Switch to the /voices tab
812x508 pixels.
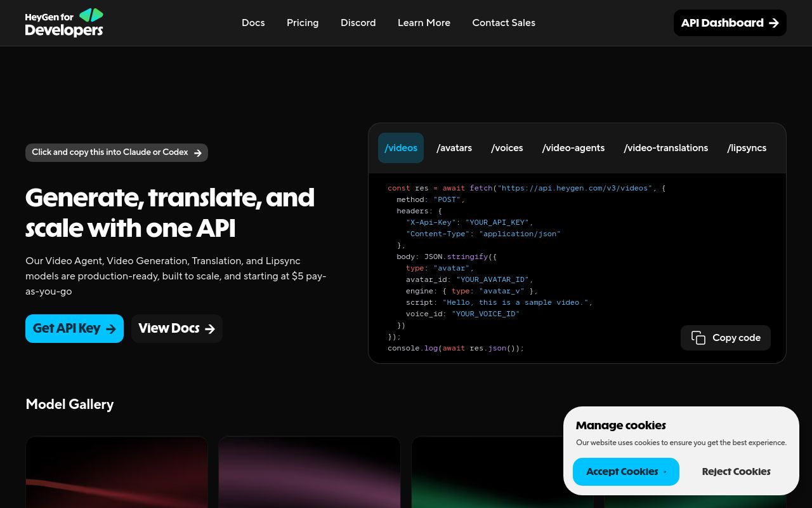click(507, 148)
